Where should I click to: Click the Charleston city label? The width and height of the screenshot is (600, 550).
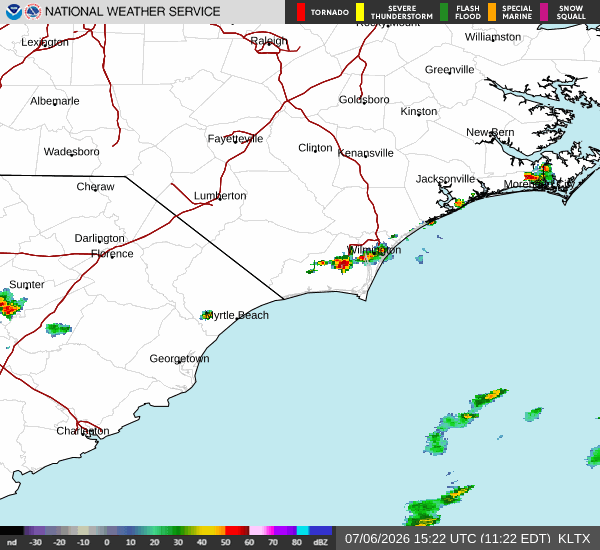click(83, 431)
